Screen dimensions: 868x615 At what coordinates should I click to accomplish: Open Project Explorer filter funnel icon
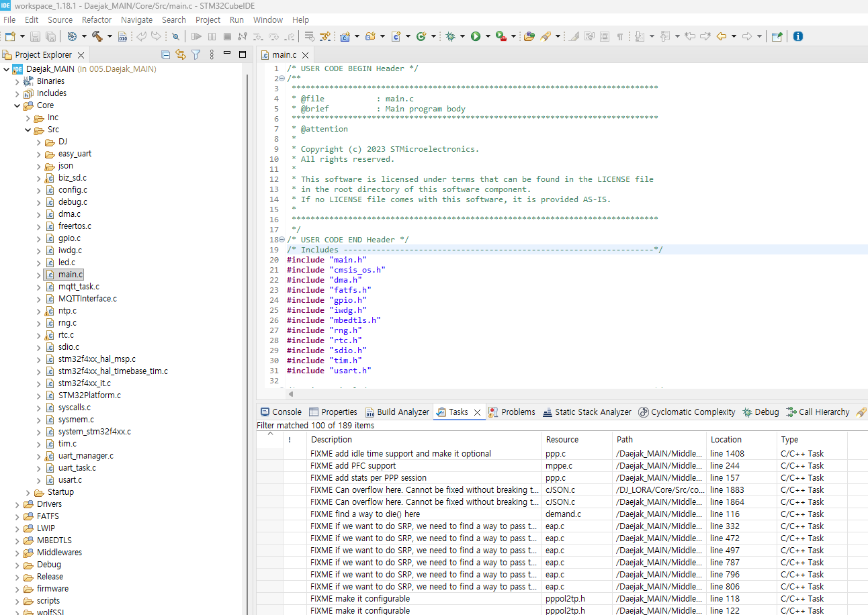pos(196,54)
